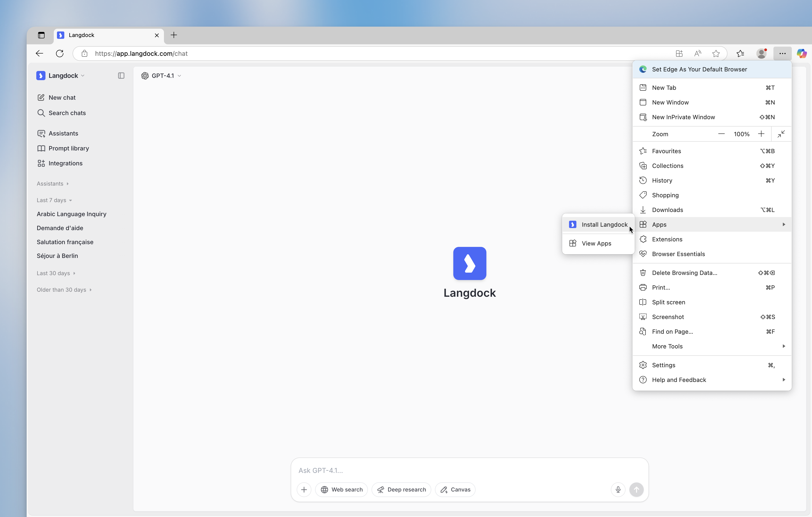Refresh the page with reload icon

point(60,53)
